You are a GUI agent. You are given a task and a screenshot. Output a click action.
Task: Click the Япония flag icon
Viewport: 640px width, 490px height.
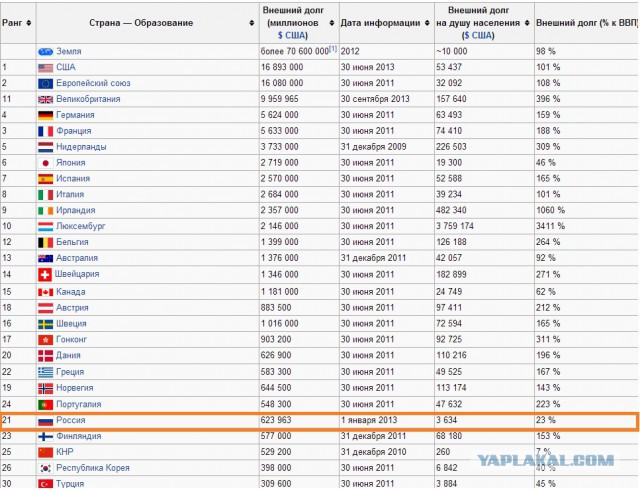coord(45,163)
